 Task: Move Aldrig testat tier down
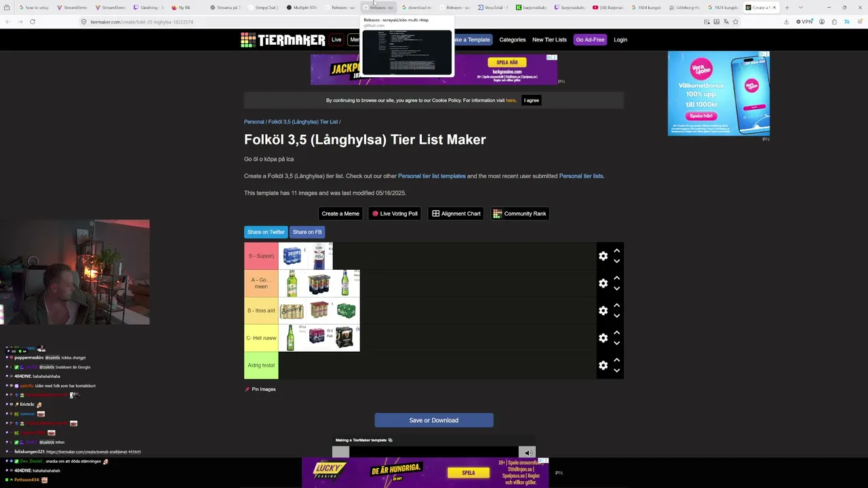[616, 371]
